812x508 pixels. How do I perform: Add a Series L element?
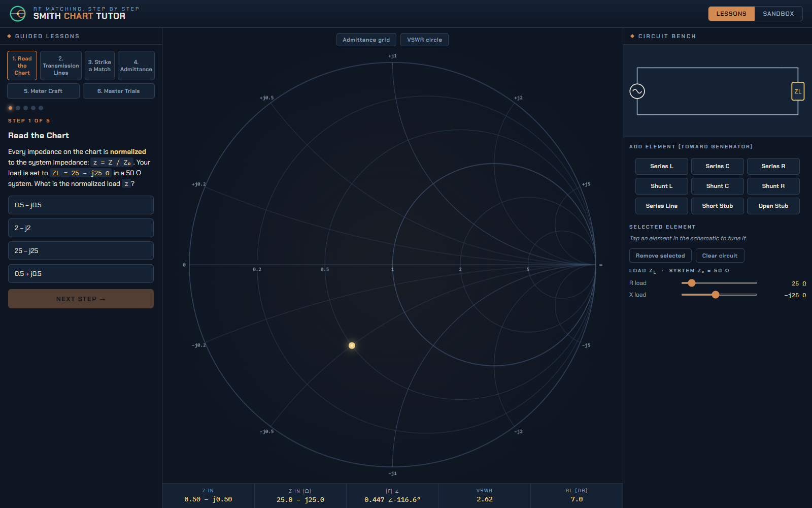click(662, 166)
